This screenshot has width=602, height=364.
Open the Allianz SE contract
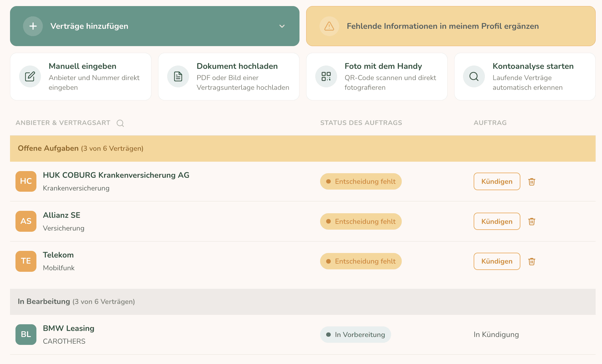[62, 215]
